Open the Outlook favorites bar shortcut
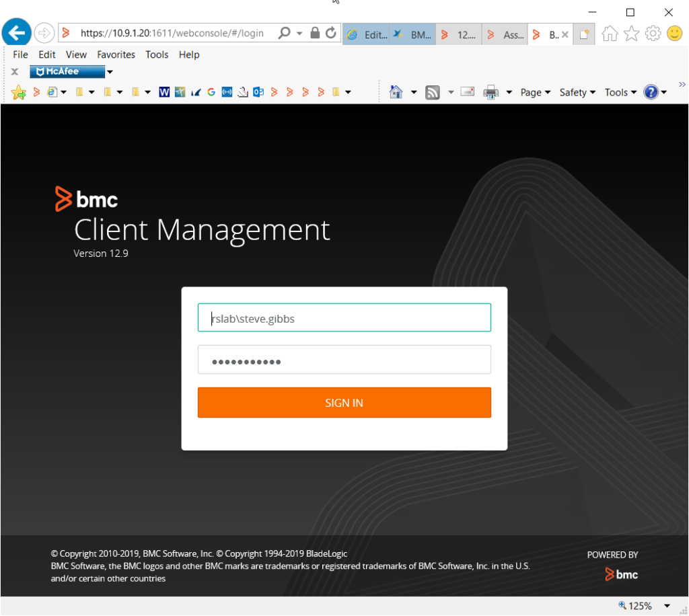This screenshot has height=616, width=689. pos(258,92)
